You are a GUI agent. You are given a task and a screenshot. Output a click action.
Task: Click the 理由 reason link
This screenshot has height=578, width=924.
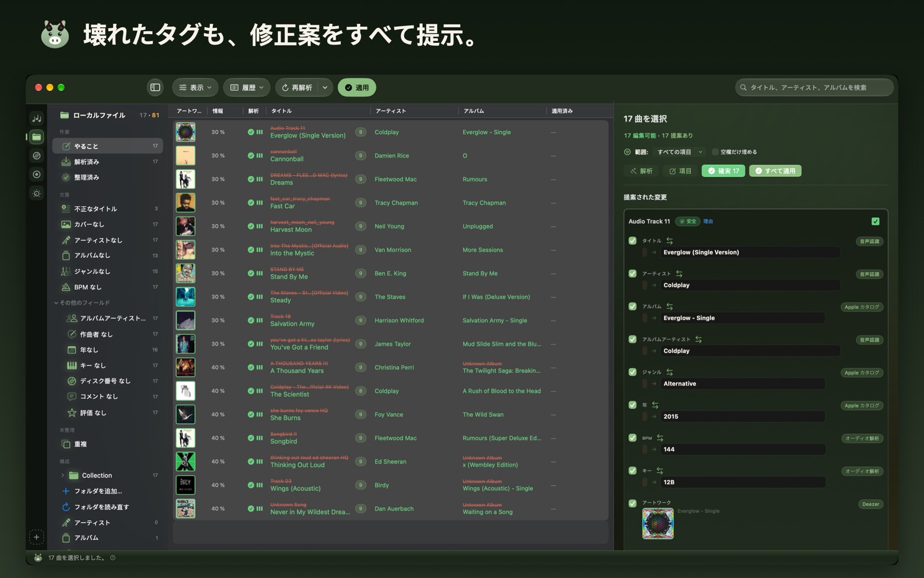(x=708, y=221)
